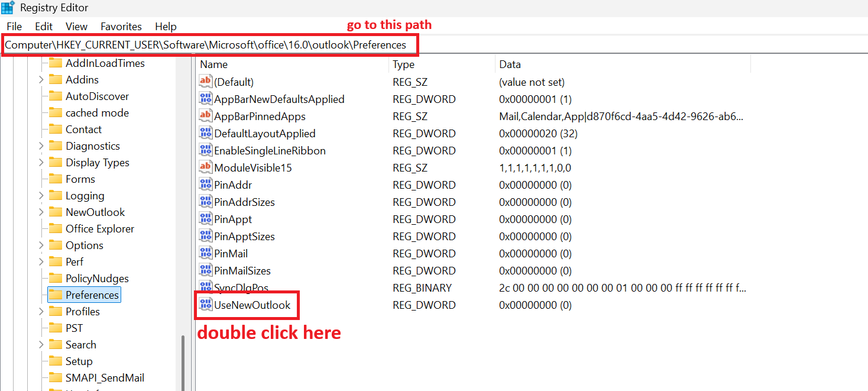868x391 pixels.
Task: Open the File menu
Action: pos(14,26)
